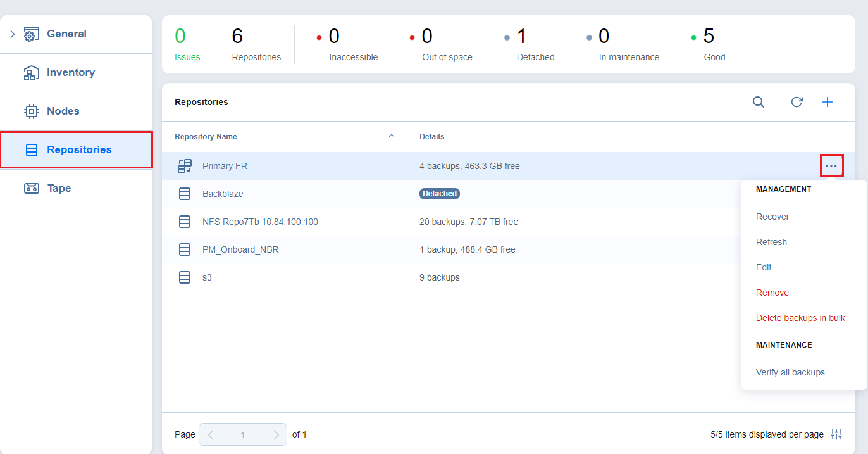Click the search magnifier icon in Repositories
Viewport: 868px width, 454px height.
758,102
